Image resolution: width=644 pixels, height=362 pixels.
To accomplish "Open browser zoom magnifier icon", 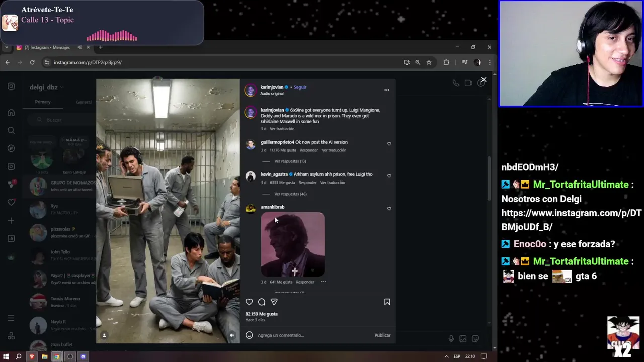I will pyautogui.click(x=418, y=62).
